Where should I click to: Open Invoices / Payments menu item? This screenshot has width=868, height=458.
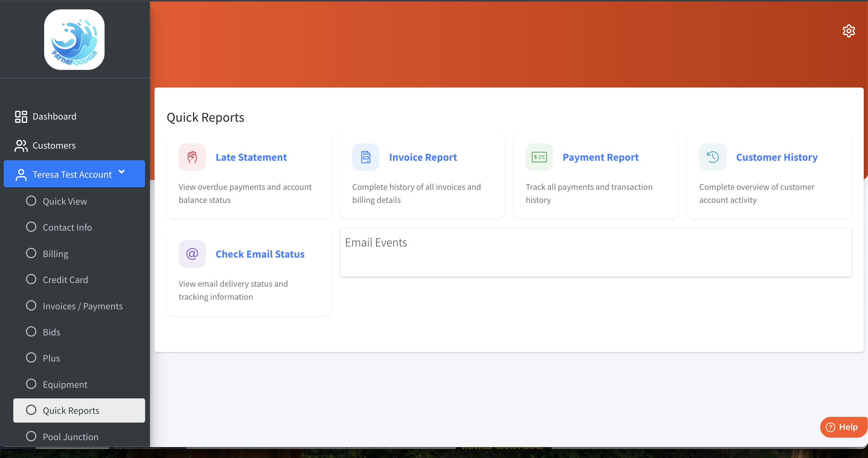point(83,306)
